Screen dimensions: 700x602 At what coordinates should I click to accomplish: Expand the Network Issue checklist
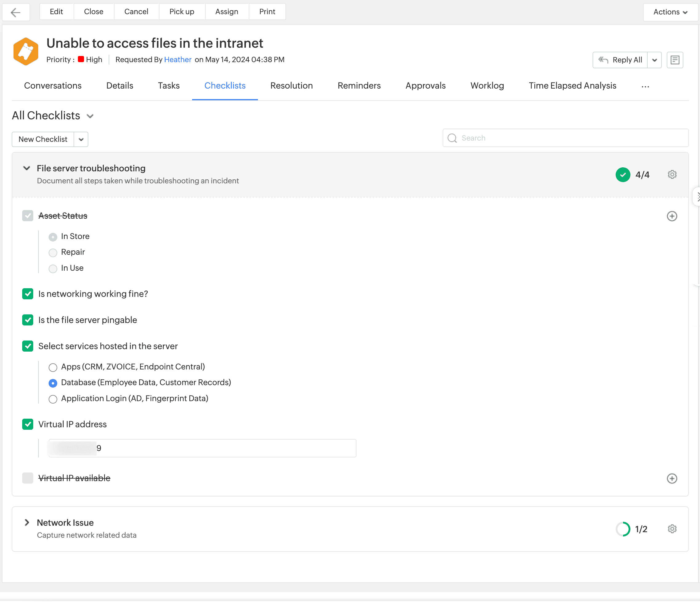pyautogui.click(x=27, y=522)
